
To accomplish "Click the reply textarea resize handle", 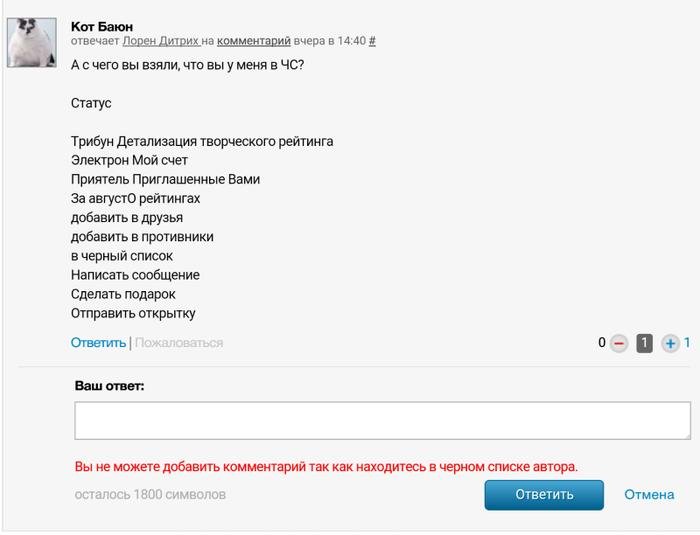I will click(x=686, y=435).
